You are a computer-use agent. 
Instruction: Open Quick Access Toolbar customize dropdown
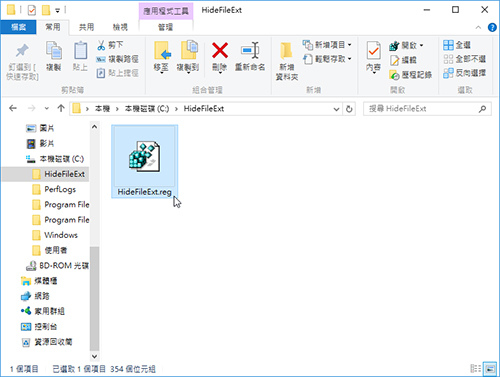pyautogui.click(x=57, y=11)
